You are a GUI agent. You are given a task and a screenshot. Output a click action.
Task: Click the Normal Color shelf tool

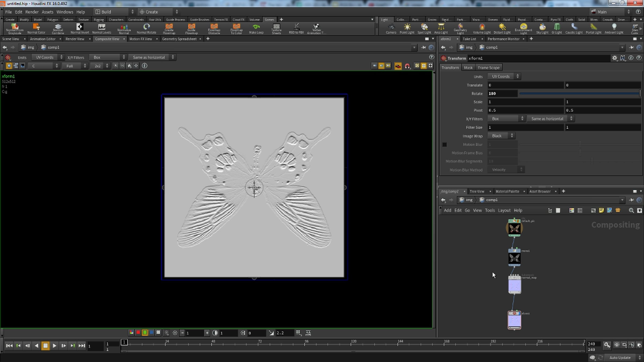coord(36,28)
